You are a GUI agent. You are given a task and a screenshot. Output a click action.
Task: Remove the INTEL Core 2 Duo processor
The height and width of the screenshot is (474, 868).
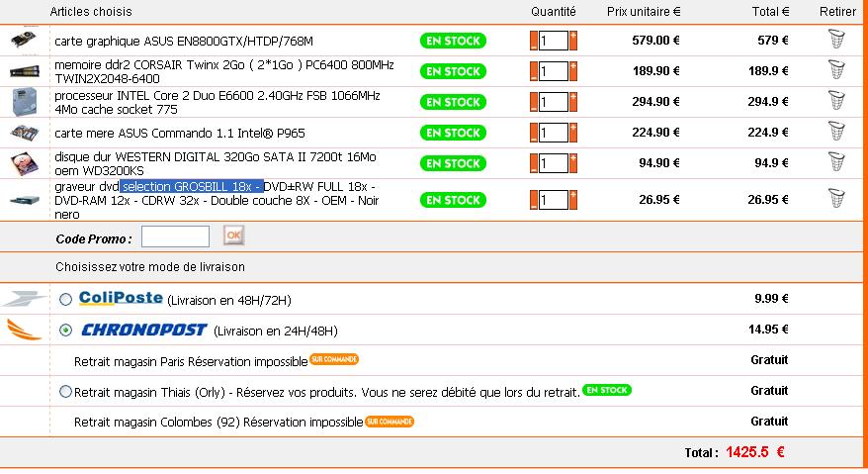pos(836,101)
